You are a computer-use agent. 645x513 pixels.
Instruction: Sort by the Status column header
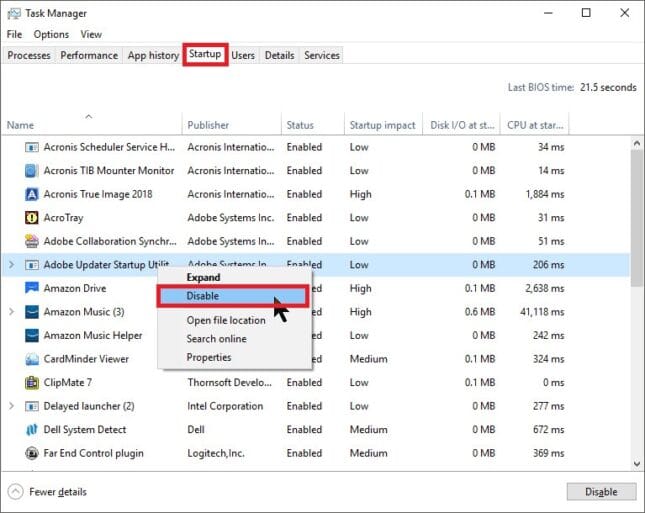313,124
